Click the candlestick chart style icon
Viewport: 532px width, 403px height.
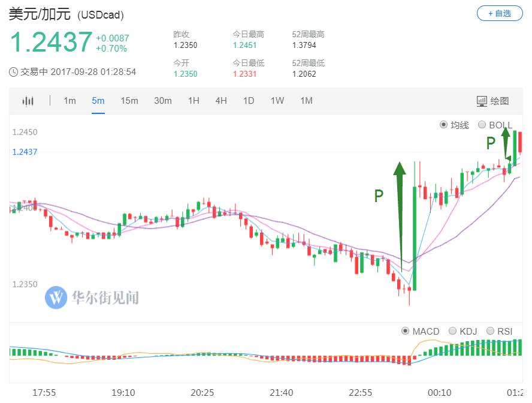[28, 101]
